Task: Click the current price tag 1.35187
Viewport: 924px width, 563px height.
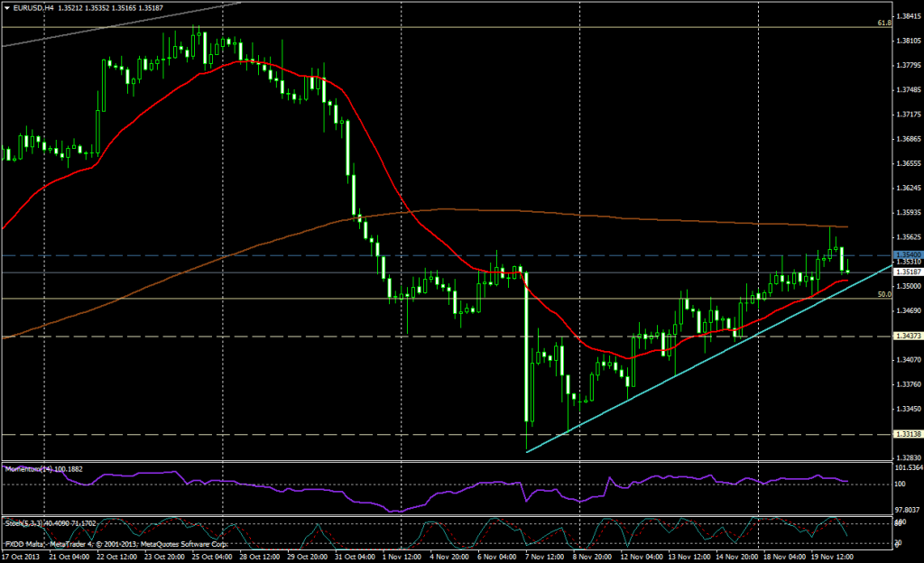Action: coord(906,272)
